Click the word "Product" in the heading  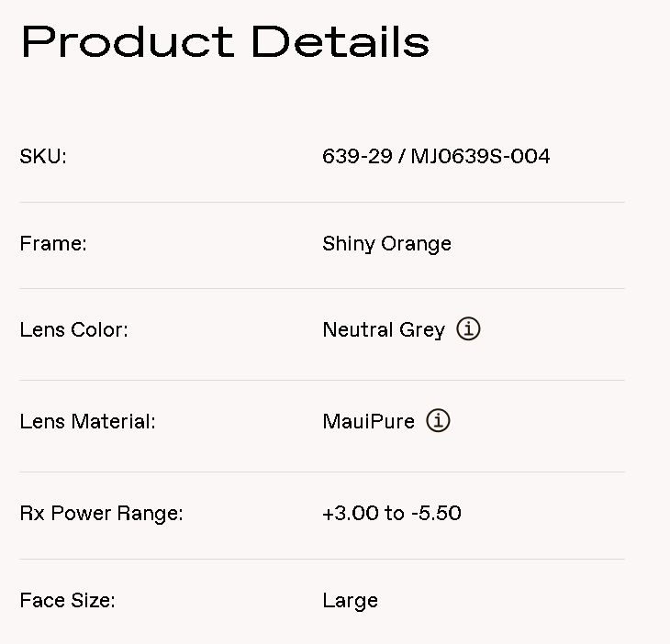[x=128, y=42]
